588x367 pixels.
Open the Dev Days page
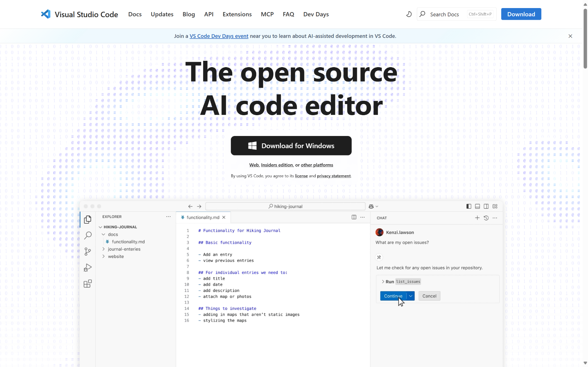point(316,14)
